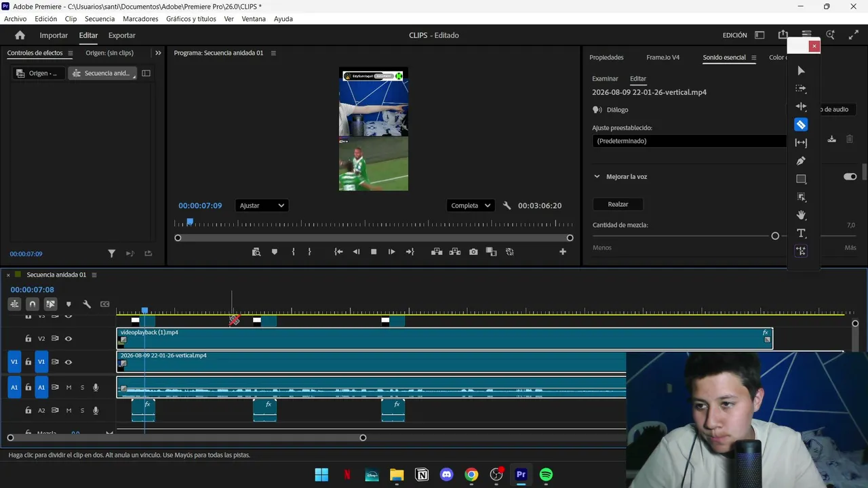
Task: Open the Button Editor plus icon
Action: [562, 251]
